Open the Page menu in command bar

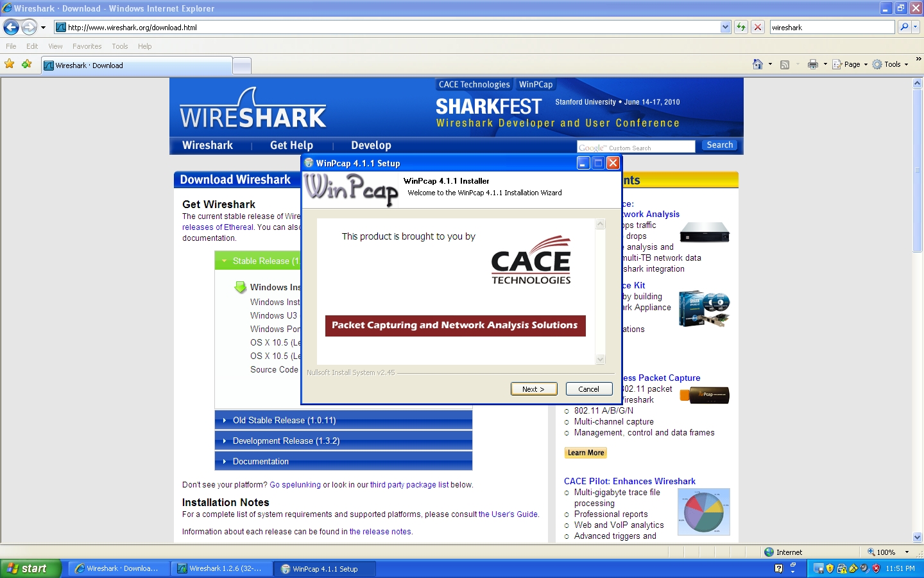click(x=850, y=64)
